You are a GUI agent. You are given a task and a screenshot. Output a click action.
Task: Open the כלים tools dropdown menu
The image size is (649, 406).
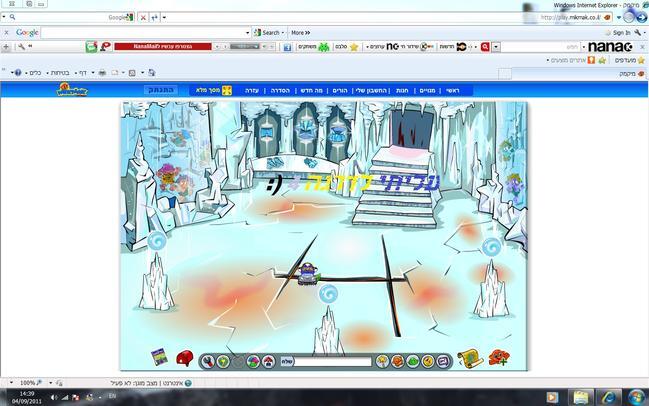tap(33, 73)
